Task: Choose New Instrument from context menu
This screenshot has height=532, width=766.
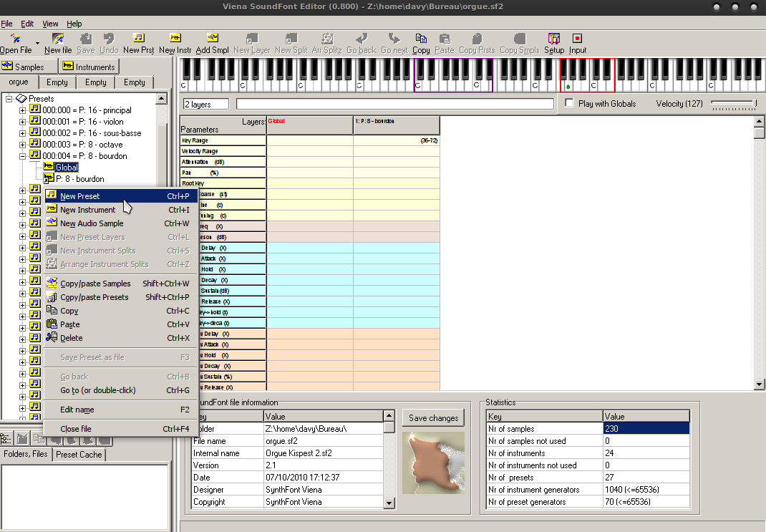Action: click(x=87, y=210)
